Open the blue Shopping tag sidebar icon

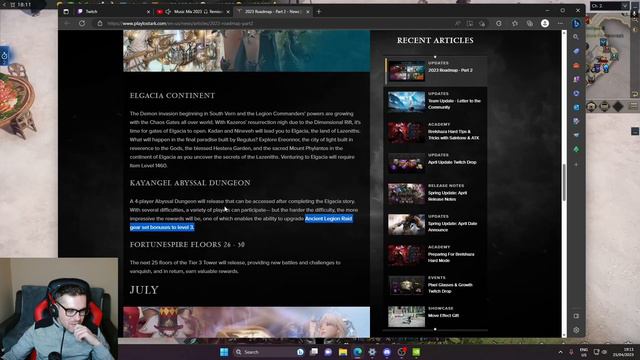click(576, 51)
